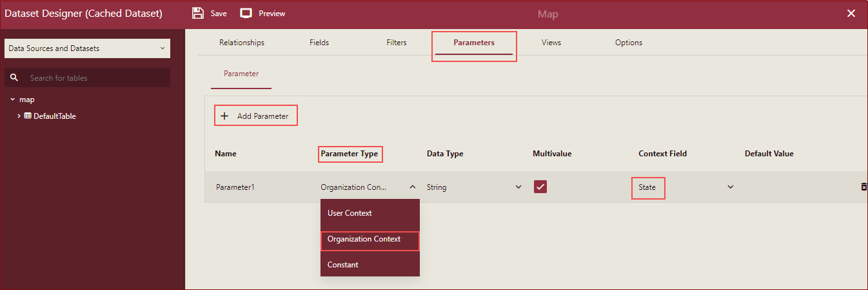Screen dimensions: 868x290
Task: Select the Parameter sub-tab
Action: [241, 74]
